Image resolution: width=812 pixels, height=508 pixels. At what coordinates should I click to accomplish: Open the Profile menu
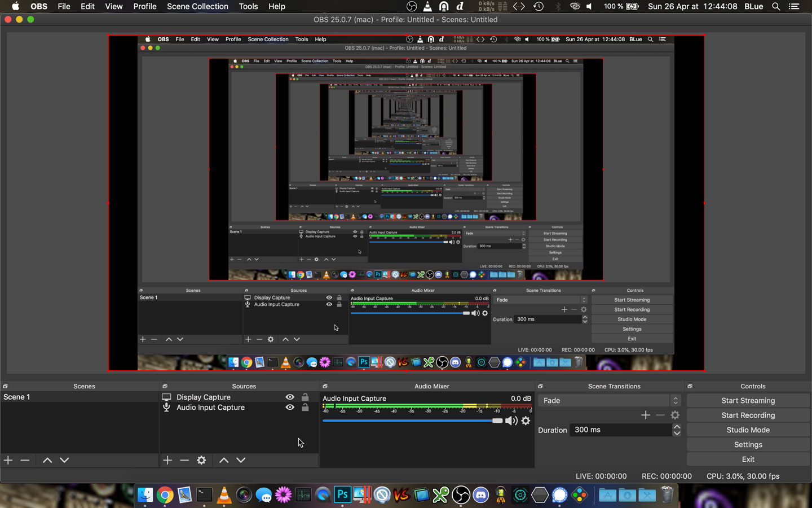[x=145, y=6]
